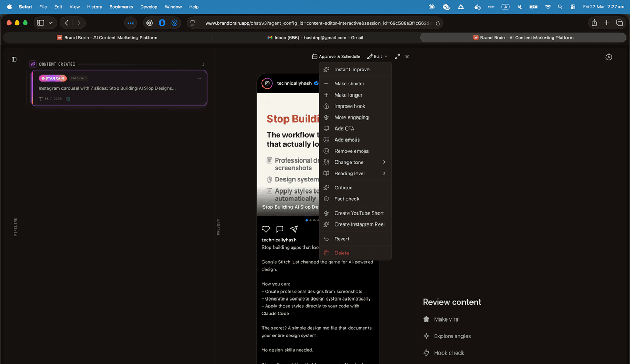Screen dimensions: 630x364
Task: Select the second carousel dot indicator
Action: tap(310, 220)
